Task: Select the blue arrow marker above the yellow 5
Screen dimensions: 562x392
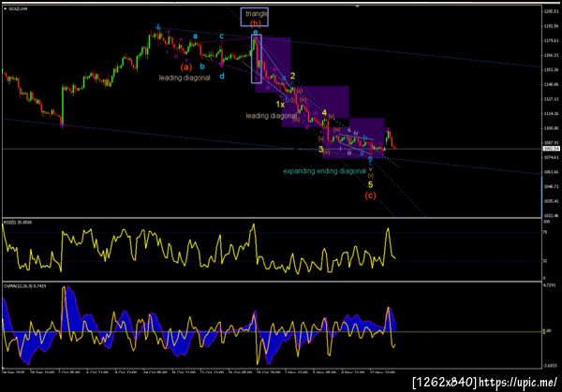Action: tap(370, 159)
